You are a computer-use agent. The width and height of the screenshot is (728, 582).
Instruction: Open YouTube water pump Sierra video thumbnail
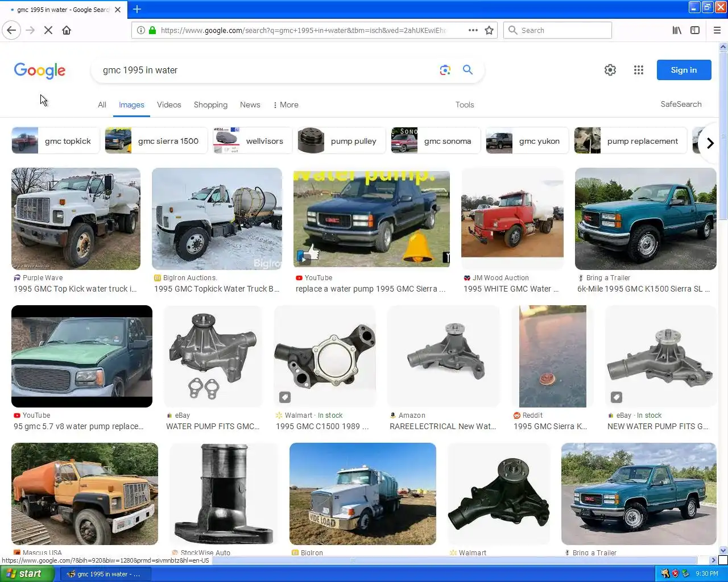click(371, 219)
